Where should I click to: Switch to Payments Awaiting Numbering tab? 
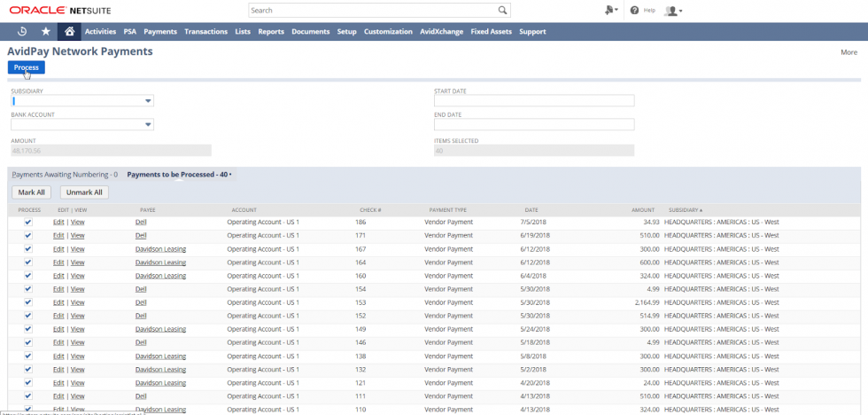coord(65,175)
